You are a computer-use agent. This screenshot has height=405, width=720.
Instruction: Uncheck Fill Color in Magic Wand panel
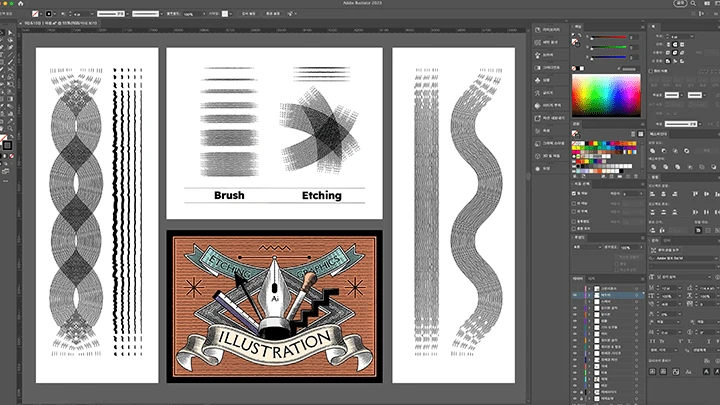click(574, 194)
